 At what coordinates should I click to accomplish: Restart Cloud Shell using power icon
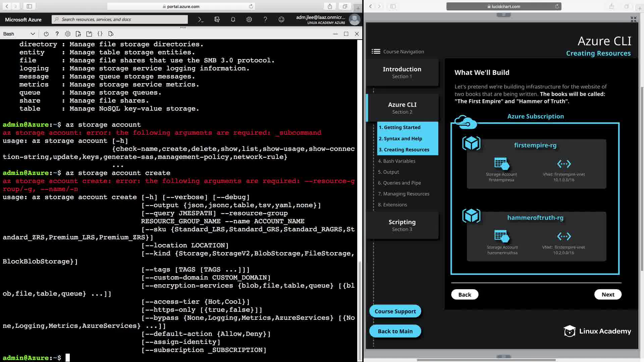pyautogui.click(x=46, y=34)
